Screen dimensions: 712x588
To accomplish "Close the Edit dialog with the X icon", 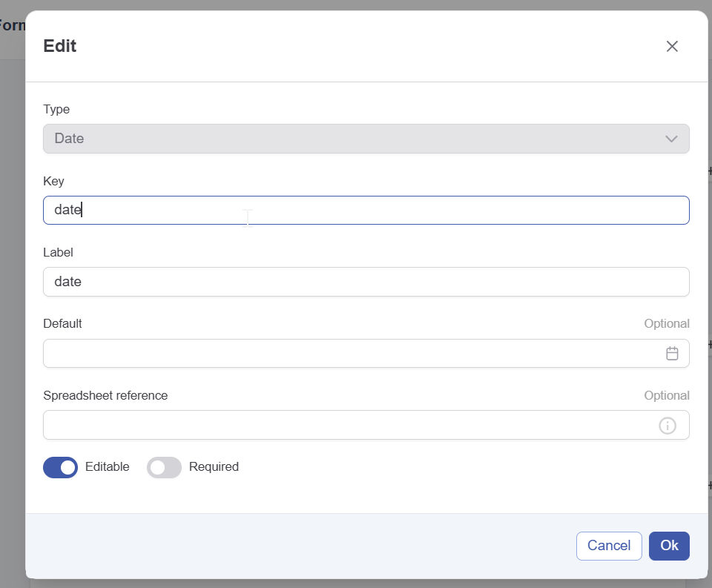I will click(672, 46).
